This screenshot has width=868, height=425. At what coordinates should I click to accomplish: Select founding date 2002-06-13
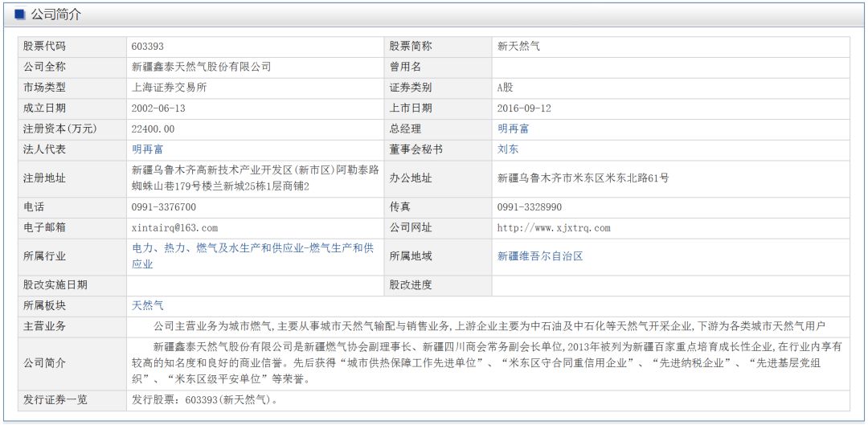click(x=158, y=108)
